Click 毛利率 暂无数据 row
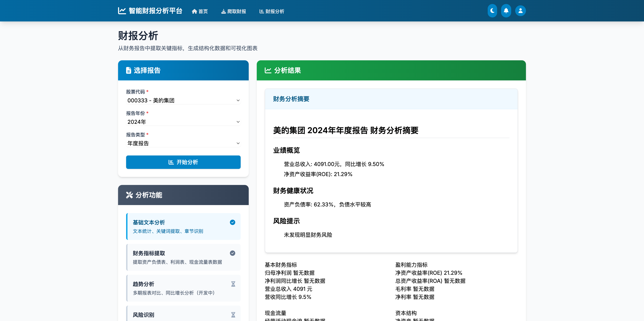 coord(415,289)
